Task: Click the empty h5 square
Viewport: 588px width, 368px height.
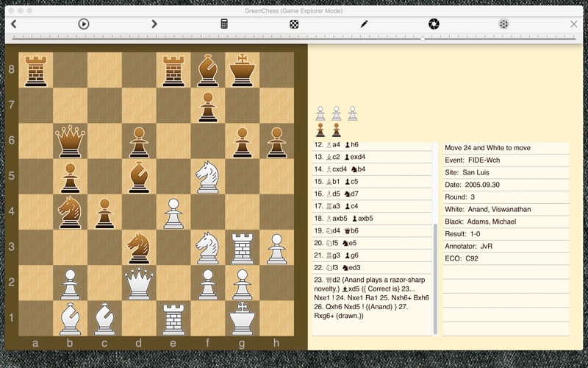Action: [277, 177]
